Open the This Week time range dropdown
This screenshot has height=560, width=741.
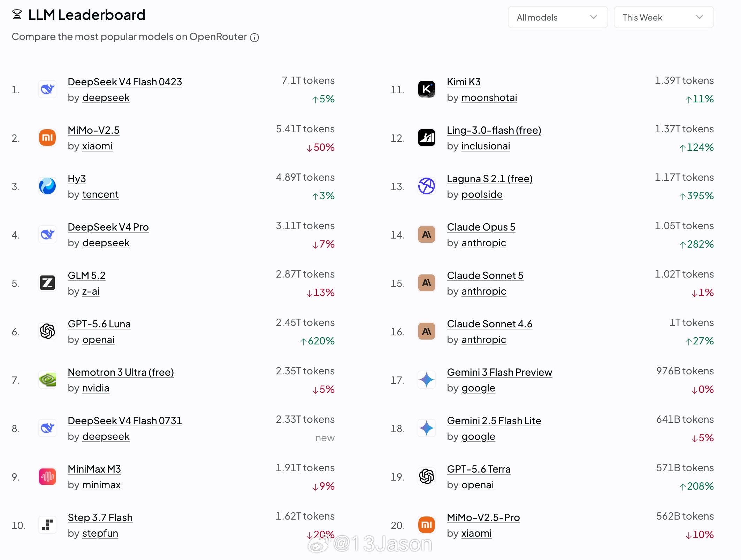[664, 17]
